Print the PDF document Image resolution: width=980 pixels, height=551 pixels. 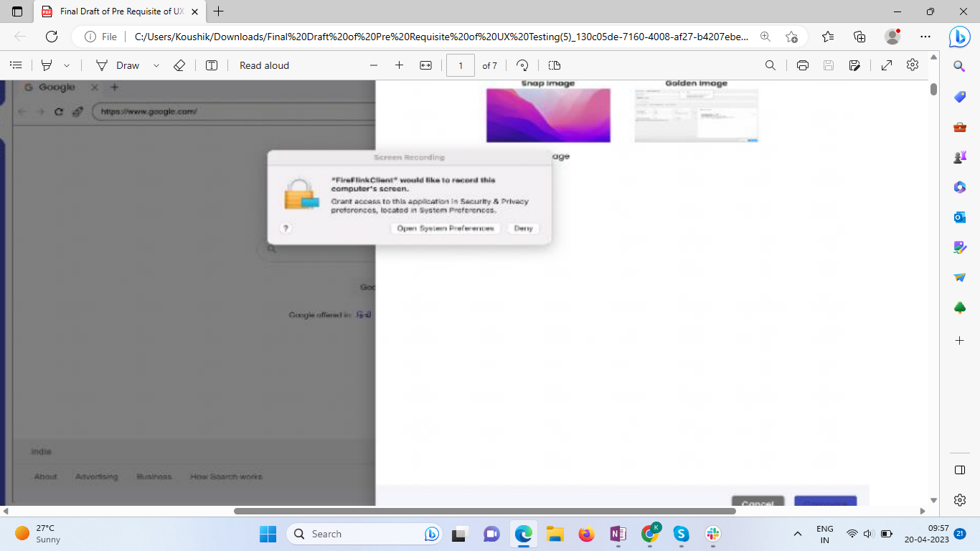tap(802, 65)
